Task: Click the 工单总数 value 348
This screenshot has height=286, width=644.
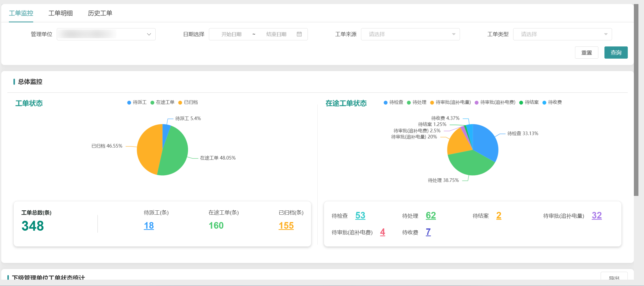Action: (33, 226)
